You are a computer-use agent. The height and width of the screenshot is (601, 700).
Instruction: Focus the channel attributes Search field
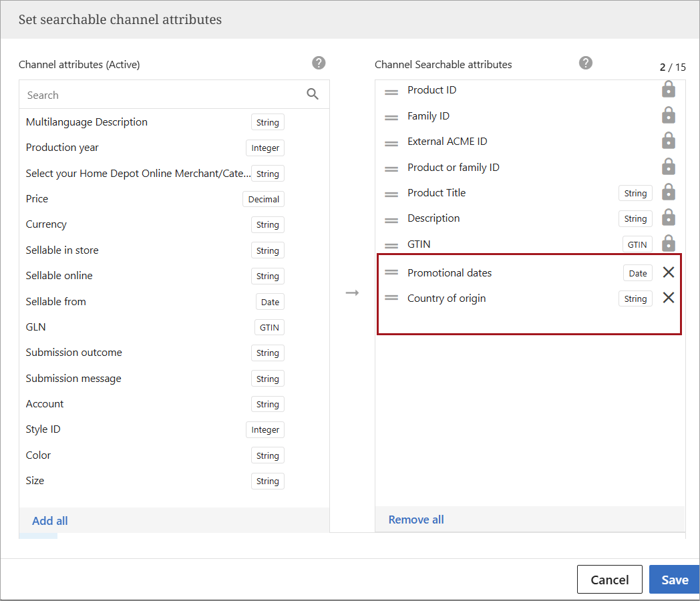pos(160,95)
